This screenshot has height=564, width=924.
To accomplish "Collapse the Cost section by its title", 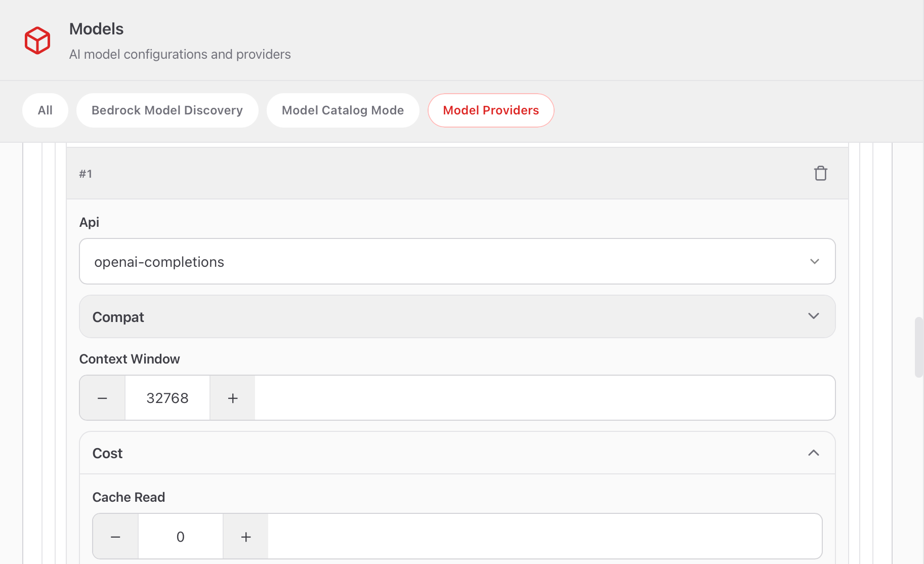I will (x=108, y=454).
